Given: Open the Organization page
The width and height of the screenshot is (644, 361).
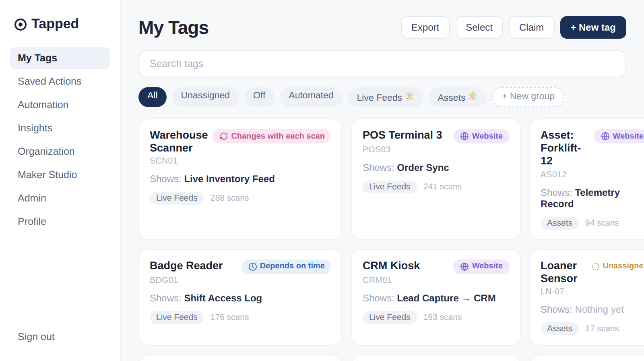Looking at the screenshot, I should click(60, 151).
